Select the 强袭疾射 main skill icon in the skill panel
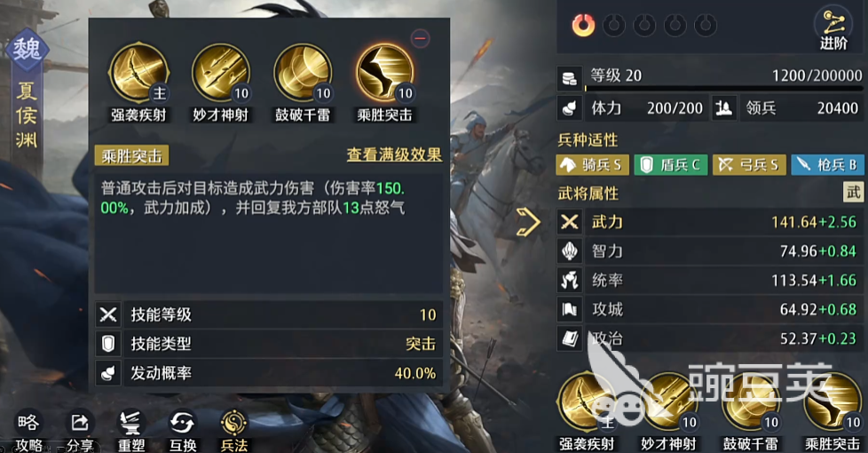The height and width of the screenshot is (453, 868). point(138,74)
